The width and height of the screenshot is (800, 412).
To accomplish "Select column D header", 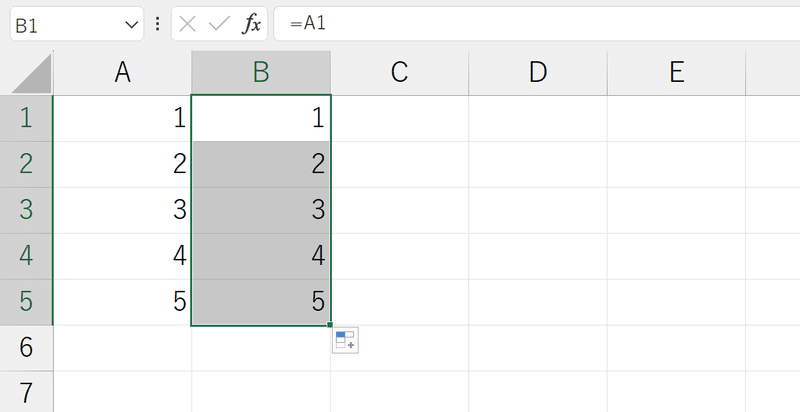I will tap(538, 72).
